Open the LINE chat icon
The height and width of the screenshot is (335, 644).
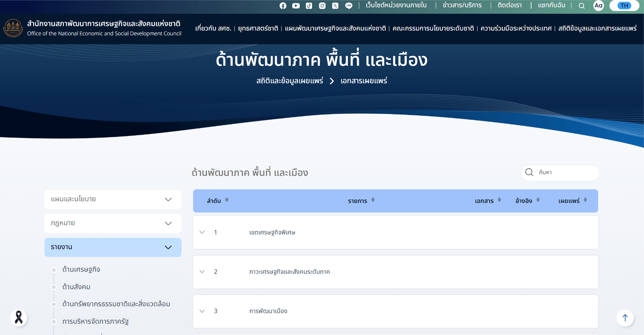pos(349,6)
